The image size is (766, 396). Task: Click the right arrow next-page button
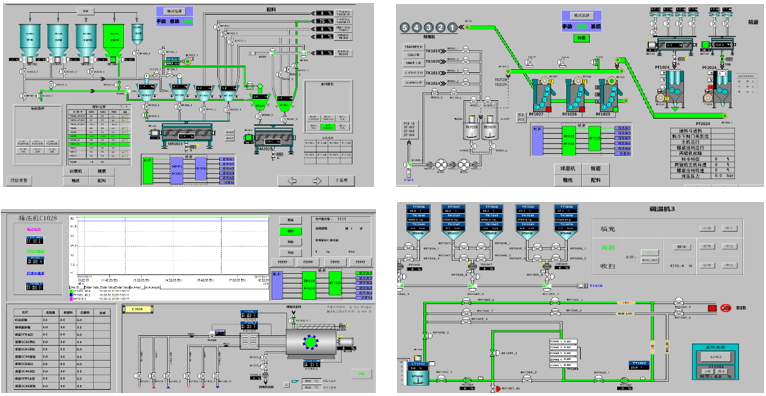coord(317,181)
